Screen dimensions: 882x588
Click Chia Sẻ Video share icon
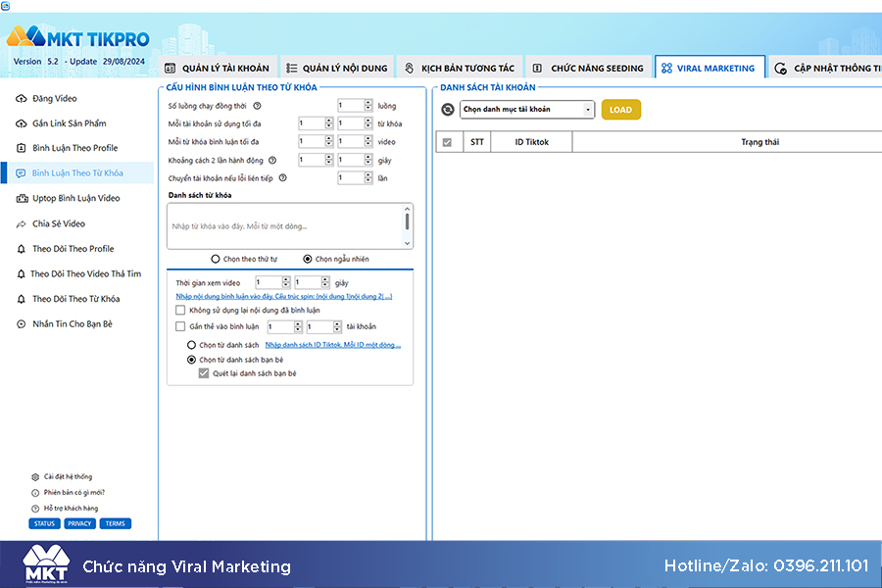tap(21, 224)
